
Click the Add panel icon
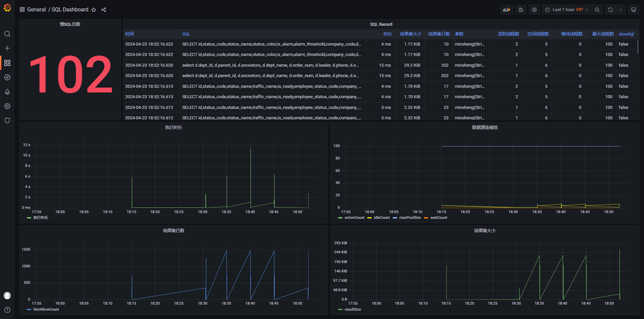point(506,10)
